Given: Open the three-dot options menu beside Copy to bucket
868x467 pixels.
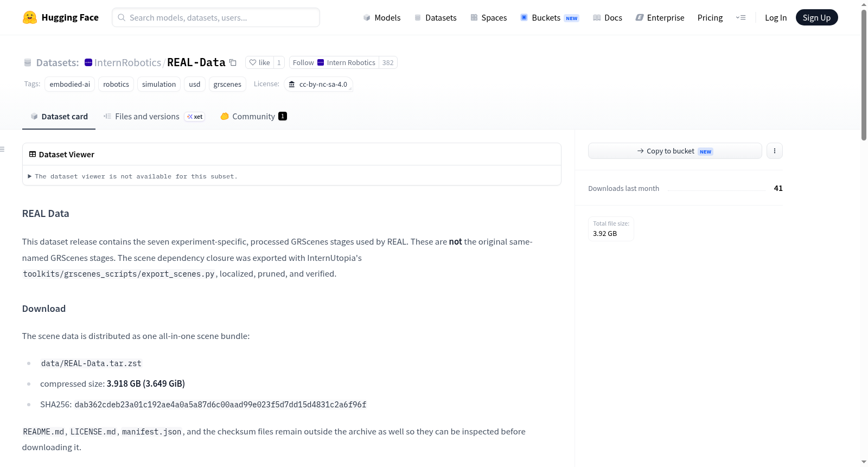Looking at the screenshot, I should tap(775, 151).
